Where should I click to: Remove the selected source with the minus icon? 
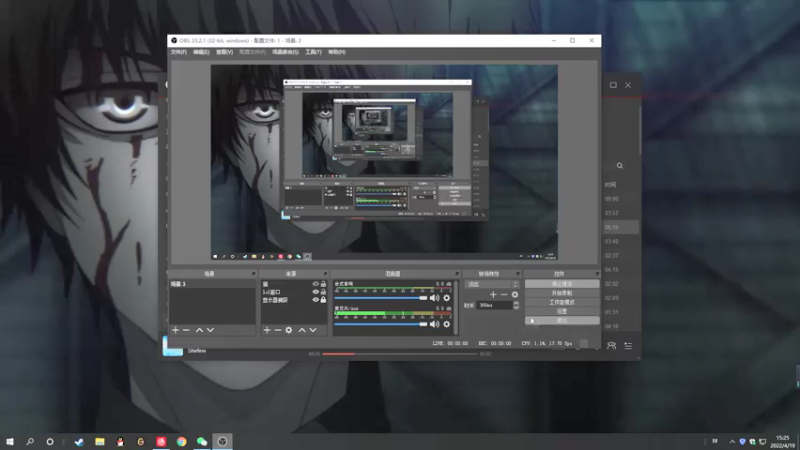(x=278, y=330)
